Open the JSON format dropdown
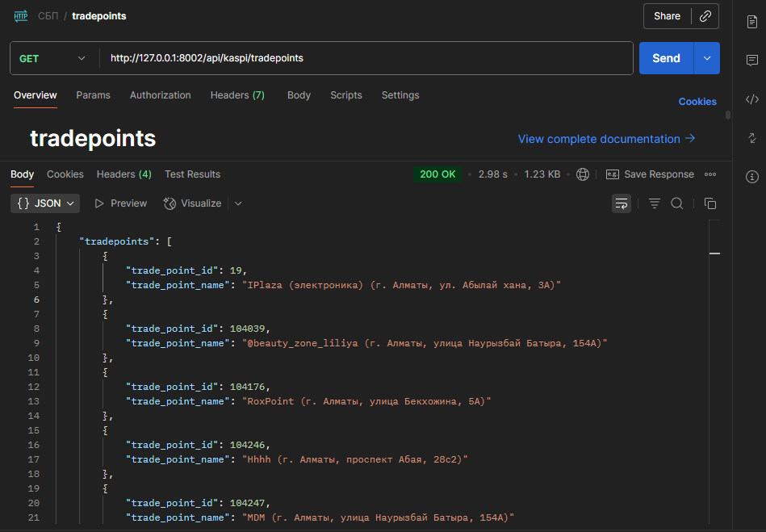The width and height of the screenshot is (766, 532). coord(45,203)
